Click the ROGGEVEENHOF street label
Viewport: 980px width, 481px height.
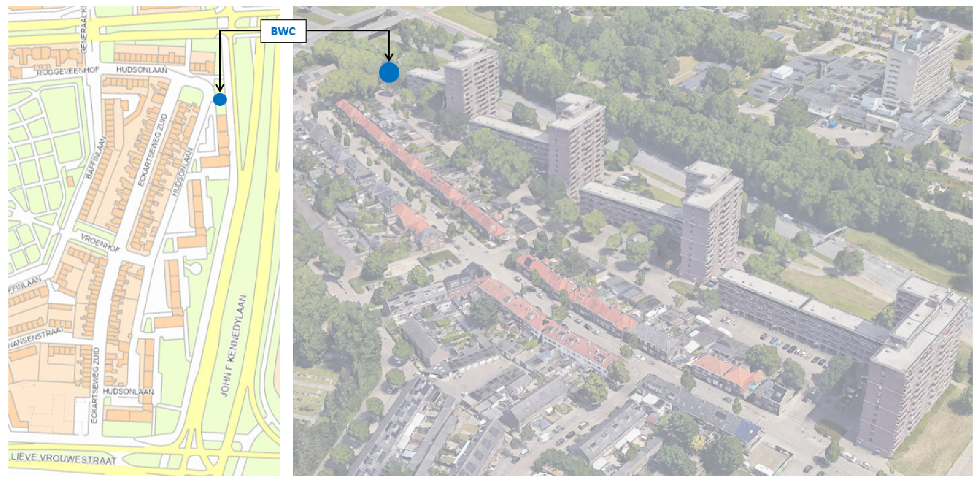click(x=67, y=71)
